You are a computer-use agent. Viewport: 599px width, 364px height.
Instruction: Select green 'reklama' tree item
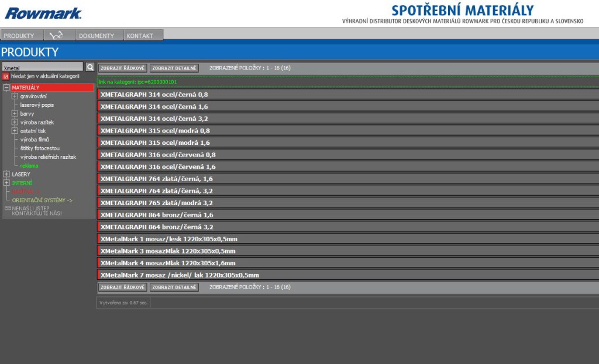[29, 165]
